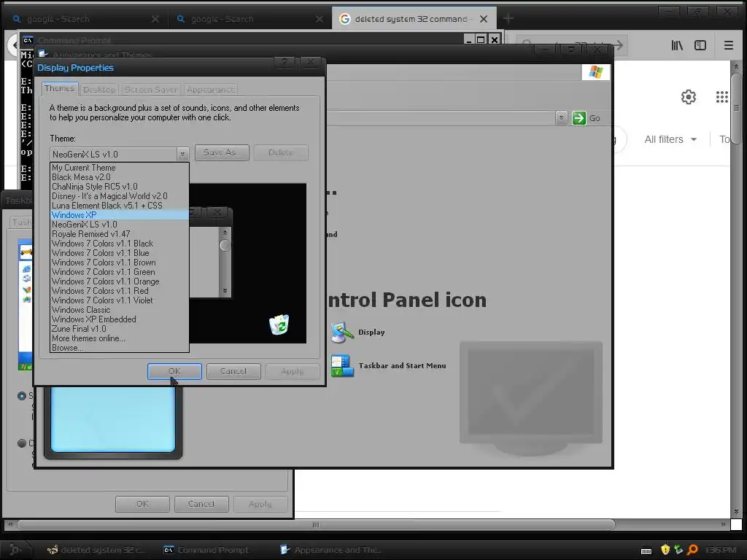Open the Google apps grid

[721, 97]
